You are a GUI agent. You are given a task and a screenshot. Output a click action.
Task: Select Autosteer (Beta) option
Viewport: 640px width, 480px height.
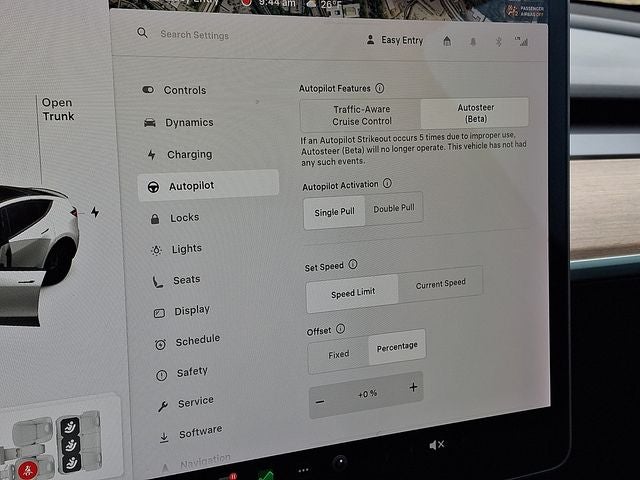(475, 113)
